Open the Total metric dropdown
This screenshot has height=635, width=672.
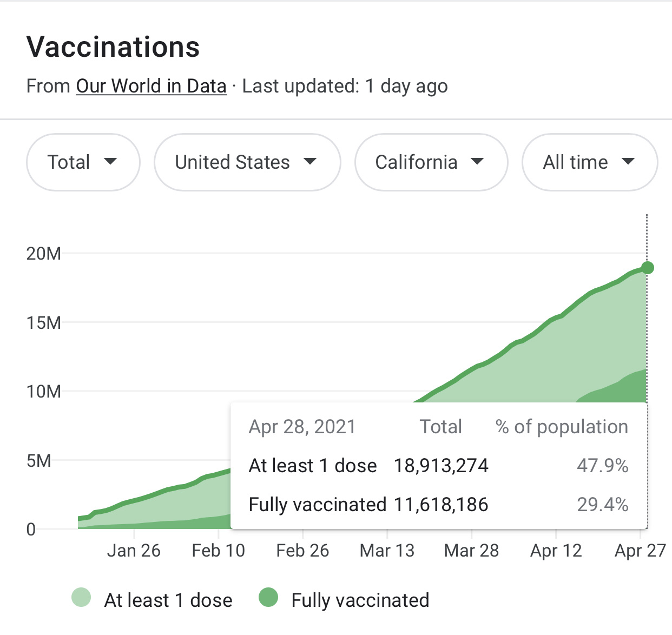(83, 162)
